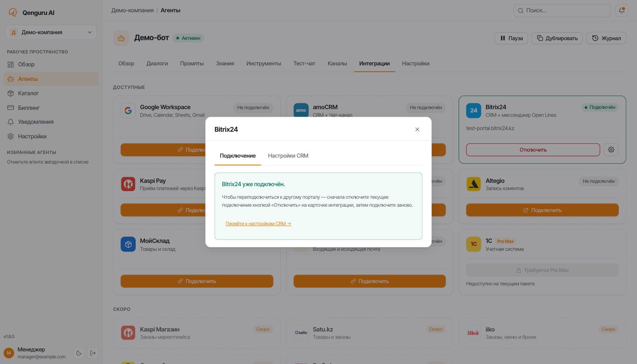Screen dimensions: 637x364
Task: Click the Google Workspace logo icon
Action: click(x=128, y=110)
